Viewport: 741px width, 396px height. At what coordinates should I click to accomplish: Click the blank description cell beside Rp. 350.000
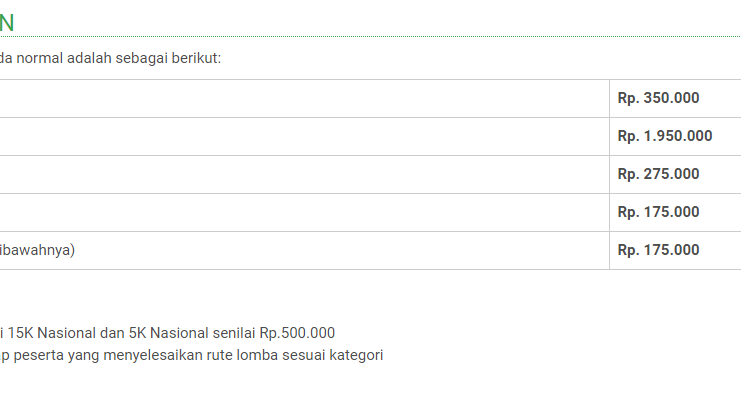click(x=305, y=98)
